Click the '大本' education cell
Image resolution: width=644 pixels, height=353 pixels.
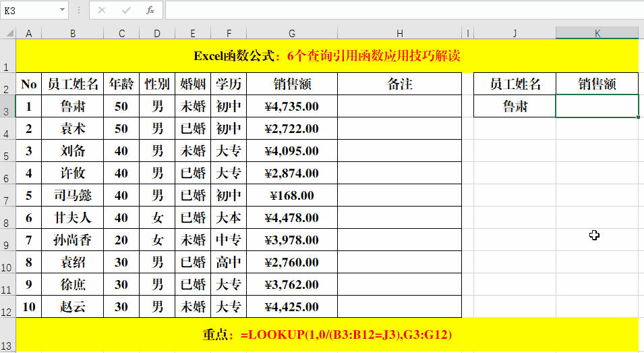coord(229,217)
